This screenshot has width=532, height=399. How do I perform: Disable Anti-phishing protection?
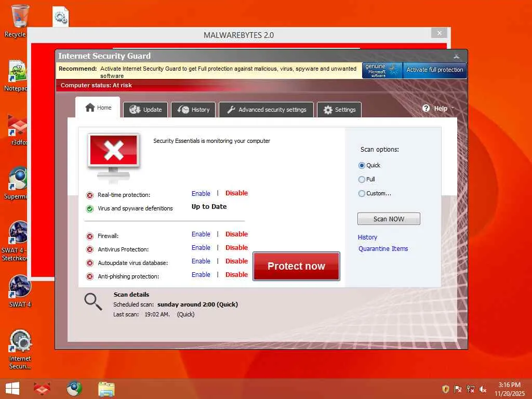(237, 275)
